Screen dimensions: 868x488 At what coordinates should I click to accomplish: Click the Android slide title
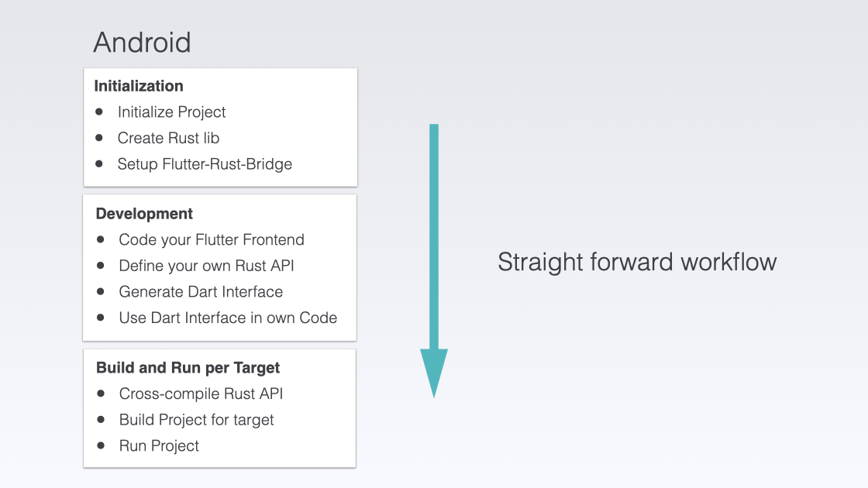[x=143, y=43]
